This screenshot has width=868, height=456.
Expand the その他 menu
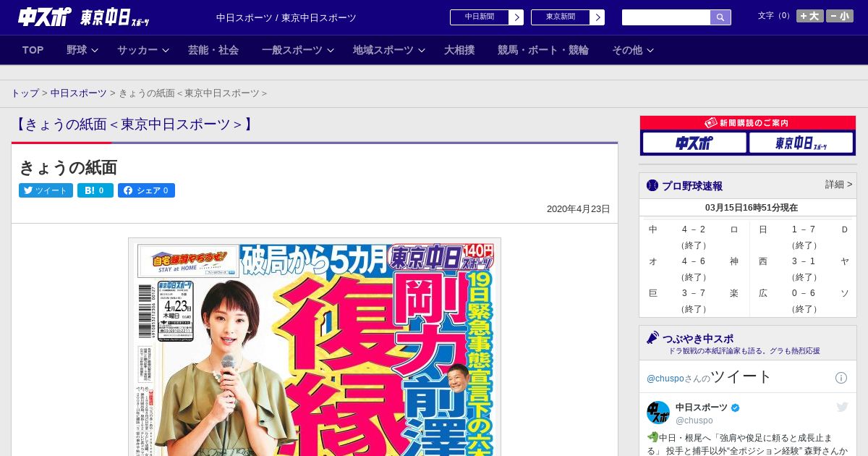(633, 50)
